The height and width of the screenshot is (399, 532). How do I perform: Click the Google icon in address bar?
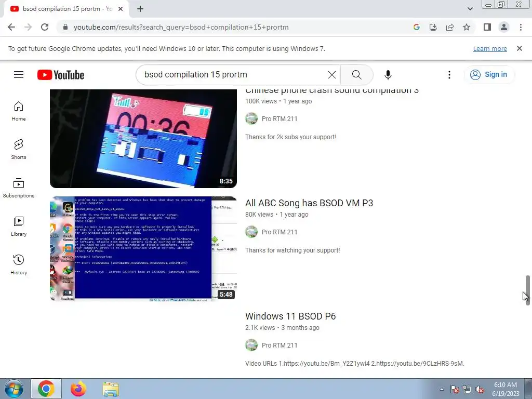coord(417,27)
